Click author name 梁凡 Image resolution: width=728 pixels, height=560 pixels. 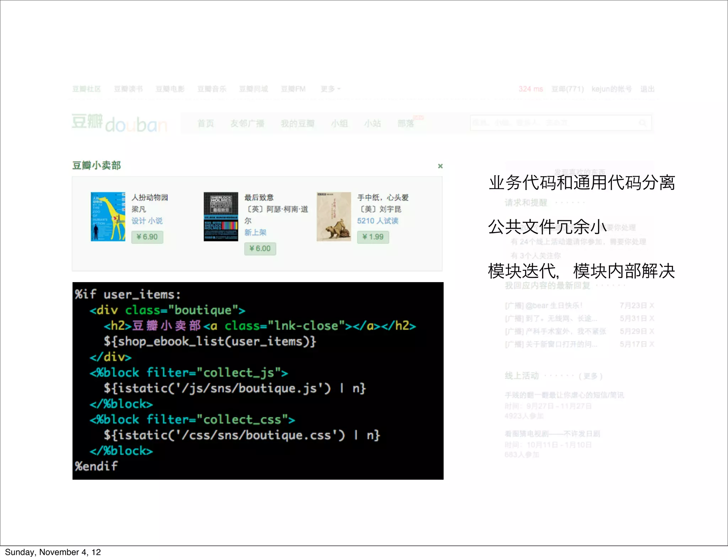pyautogui.click(x=139, y=209)
